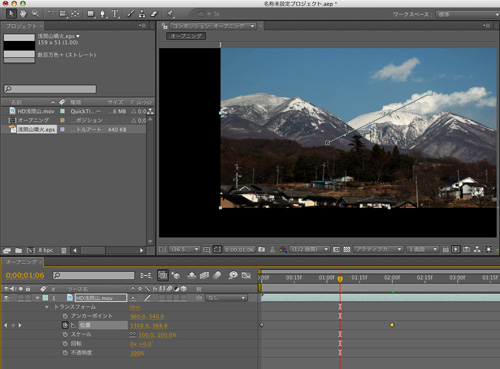The height and width of the screenshot is (369, 500).
Task: Open the project panel options menu
Action: (x=143, y=26)
